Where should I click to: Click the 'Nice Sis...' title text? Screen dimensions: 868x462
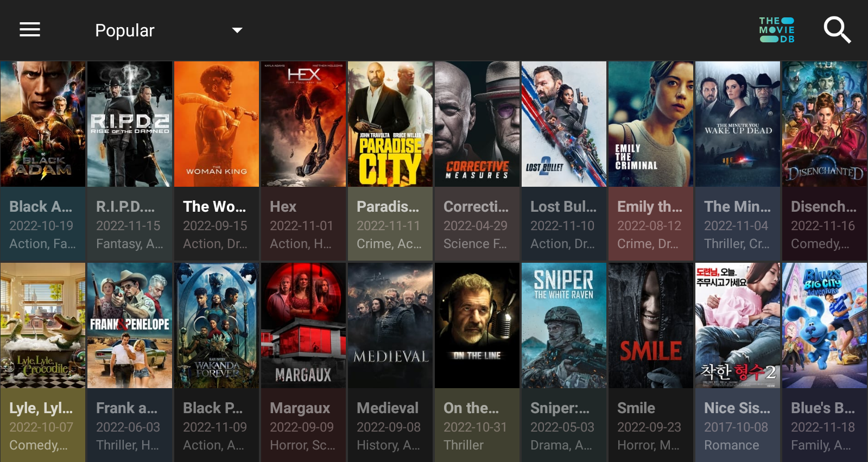pyautogui.click(x=737, y=408)
